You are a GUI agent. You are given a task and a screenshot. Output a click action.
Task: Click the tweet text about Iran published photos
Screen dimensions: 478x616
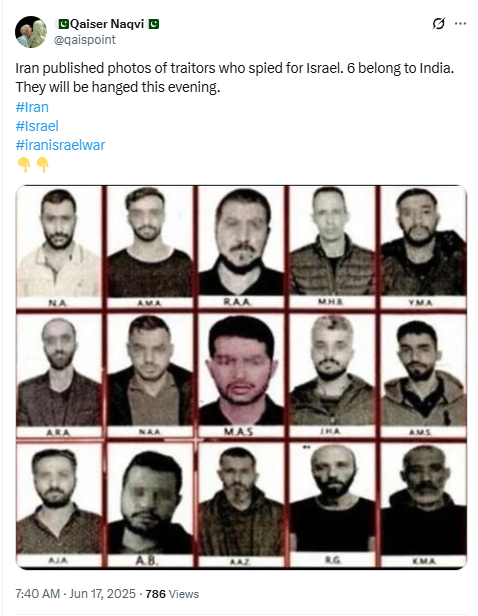(235, 77)
